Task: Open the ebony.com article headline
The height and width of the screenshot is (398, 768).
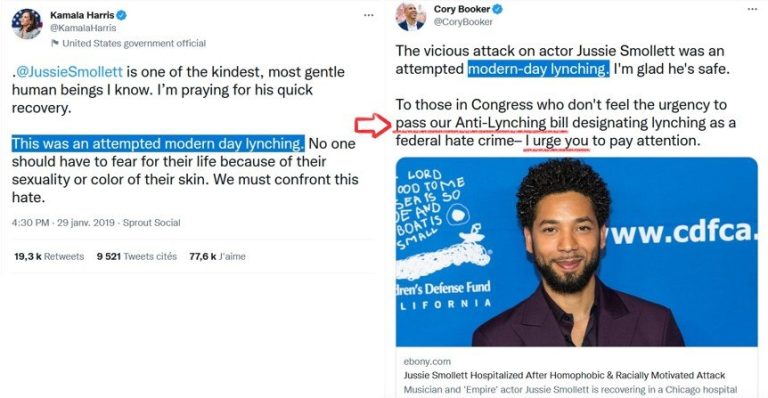Action: pyautogui.click(x=564, y=375)
